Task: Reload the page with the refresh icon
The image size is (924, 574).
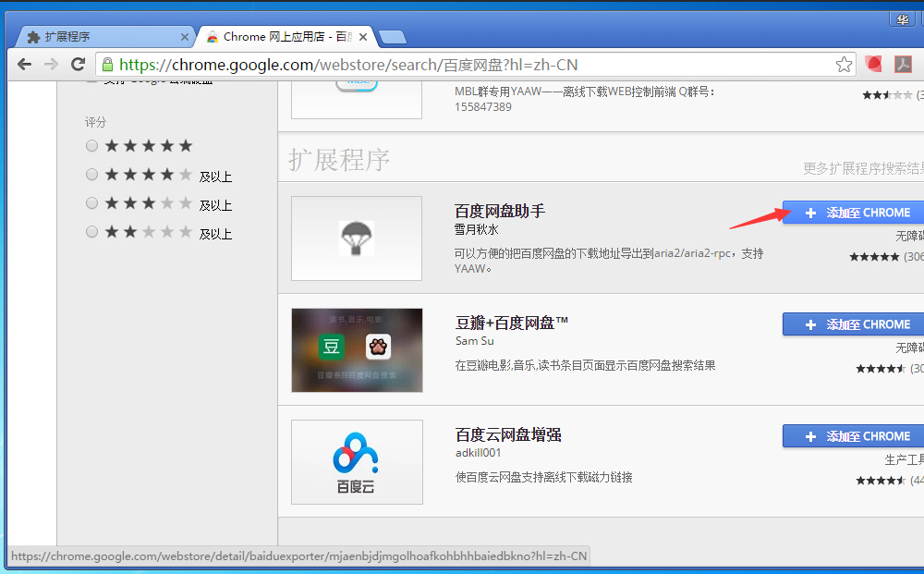Action: click(78, 65)
